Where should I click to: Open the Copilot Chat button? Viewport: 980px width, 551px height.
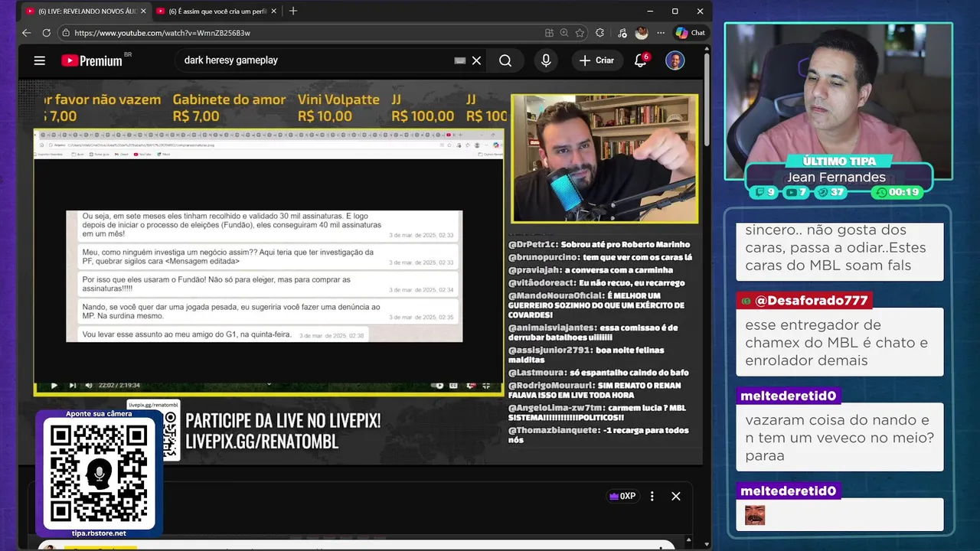[x=691, y=33]
